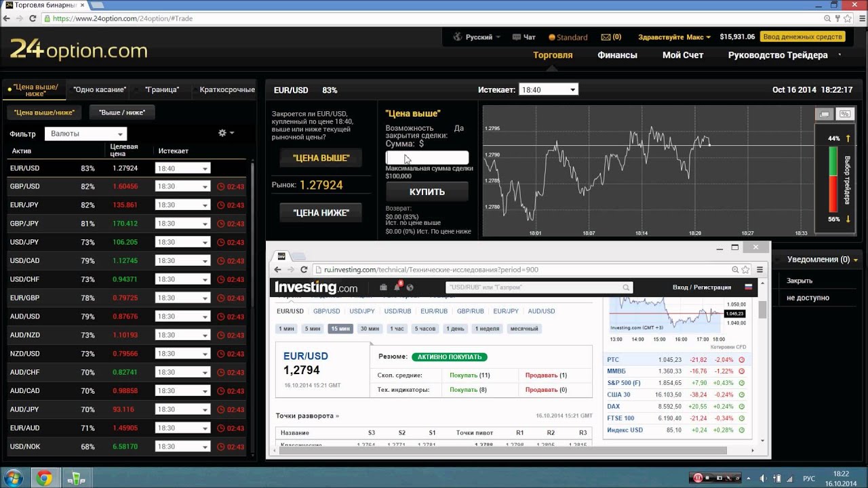
Task: Open Руководство Трейдера tab
Action: tap(778, 56)
